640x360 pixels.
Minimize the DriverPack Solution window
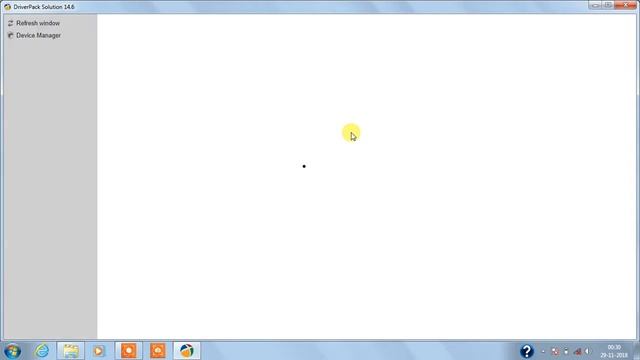tap(595, 5)
